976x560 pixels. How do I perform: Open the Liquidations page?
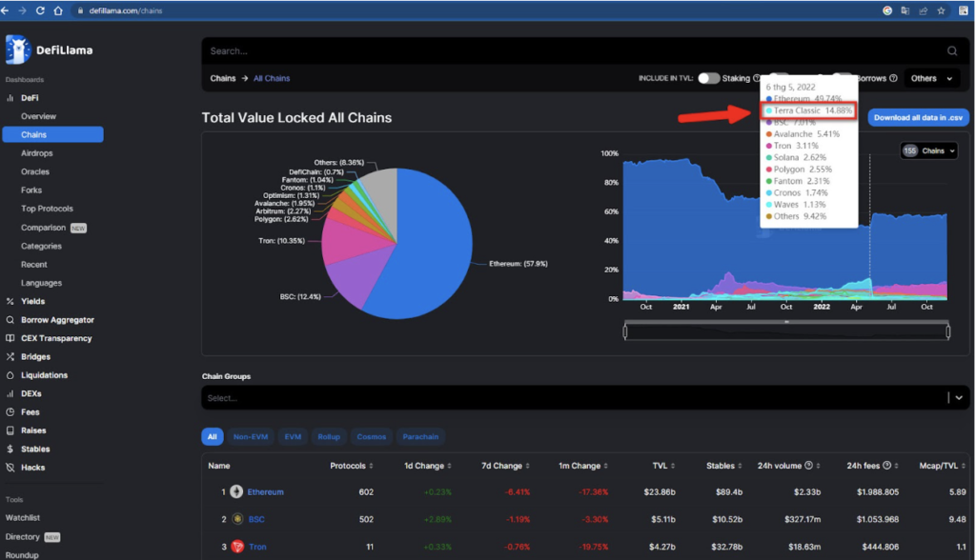[44, 375]
